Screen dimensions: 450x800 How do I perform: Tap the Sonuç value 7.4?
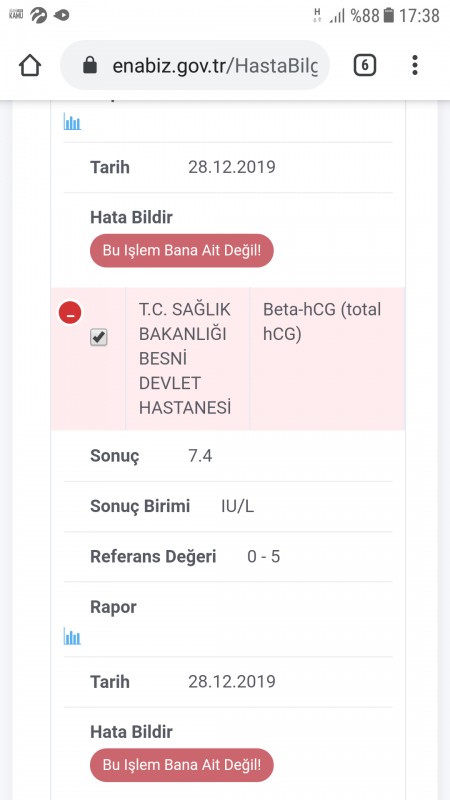pyautogui.click(x=200, y=456)
